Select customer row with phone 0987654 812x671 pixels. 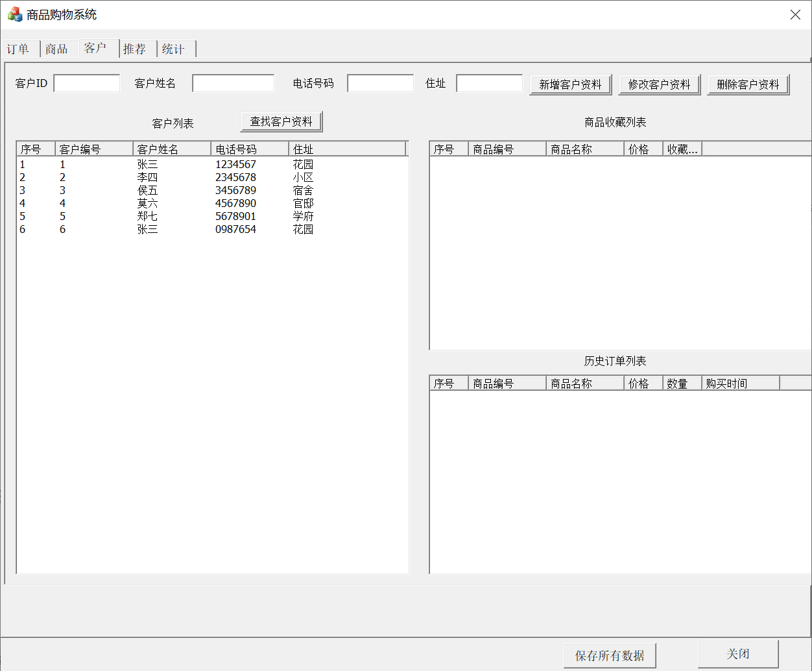click(x=212, y=229)
